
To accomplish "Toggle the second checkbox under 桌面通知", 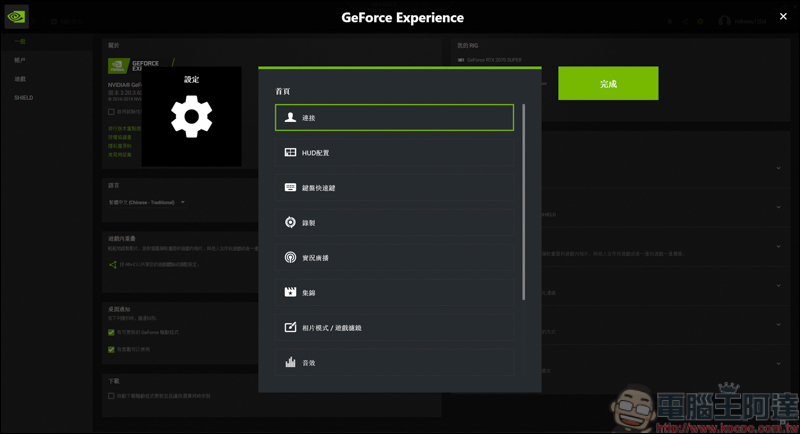I will point(111,350).
